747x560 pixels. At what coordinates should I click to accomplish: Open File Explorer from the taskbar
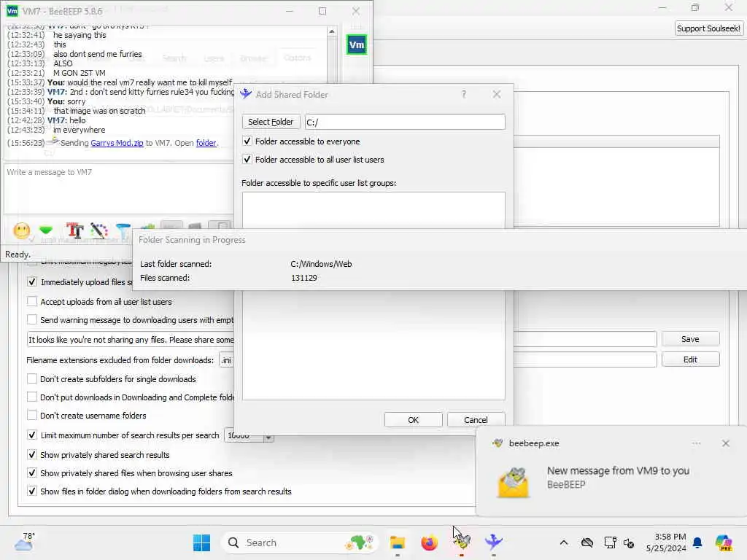pos(398,542)
